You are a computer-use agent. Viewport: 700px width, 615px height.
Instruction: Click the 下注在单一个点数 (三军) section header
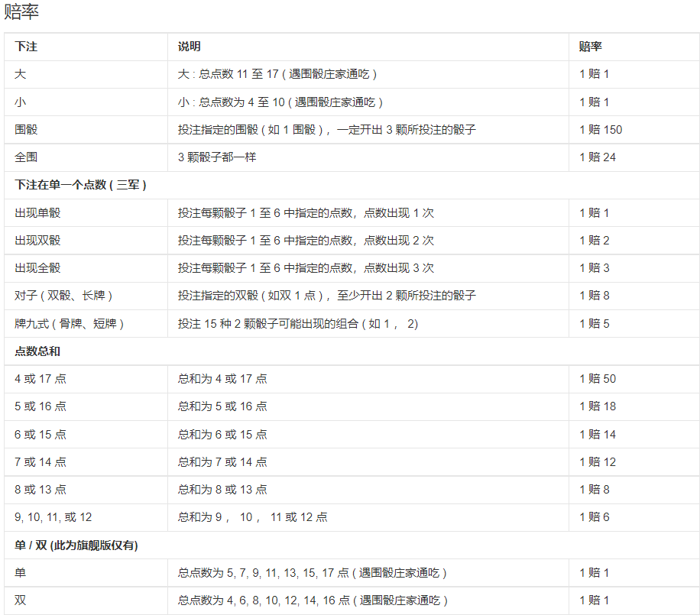pos(80,185)
